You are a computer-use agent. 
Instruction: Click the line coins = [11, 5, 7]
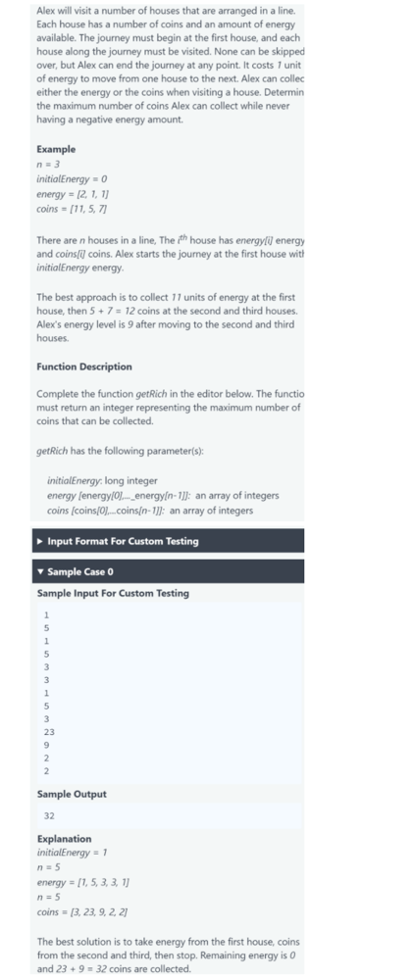[72, 210]
